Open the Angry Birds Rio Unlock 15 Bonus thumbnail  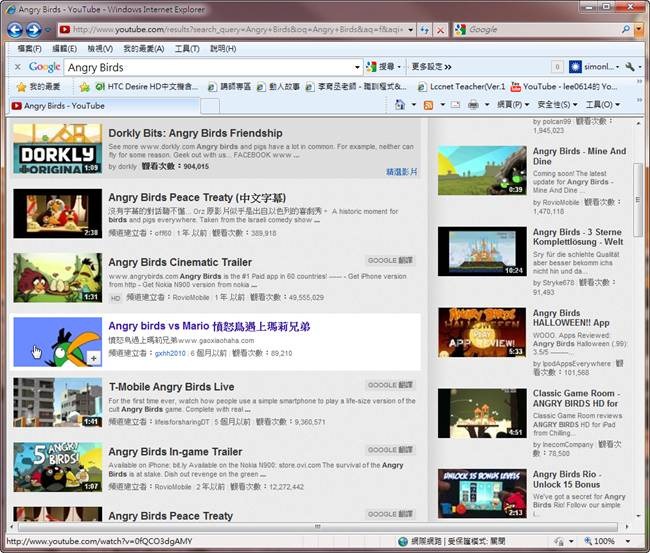pyautogui.click(x=482, y=494)
